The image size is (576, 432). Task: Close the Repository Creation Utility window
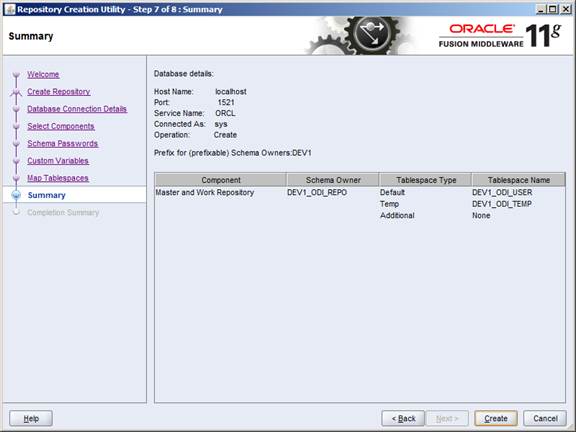[x=566, y=9]
